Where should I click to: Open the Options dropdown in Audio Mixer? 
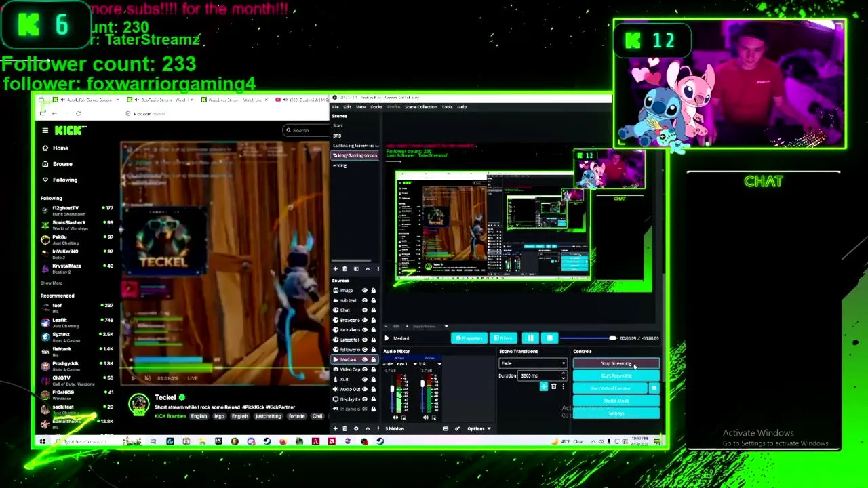[x=479, y=428]
